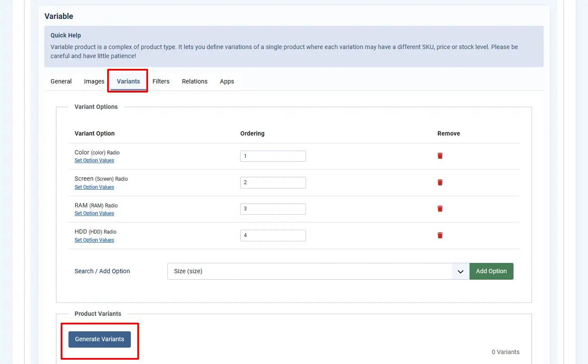Click the Product Variants group title
Image resolution: width=588 pixels, height=364 pixels.
click(x=98, y=314)
